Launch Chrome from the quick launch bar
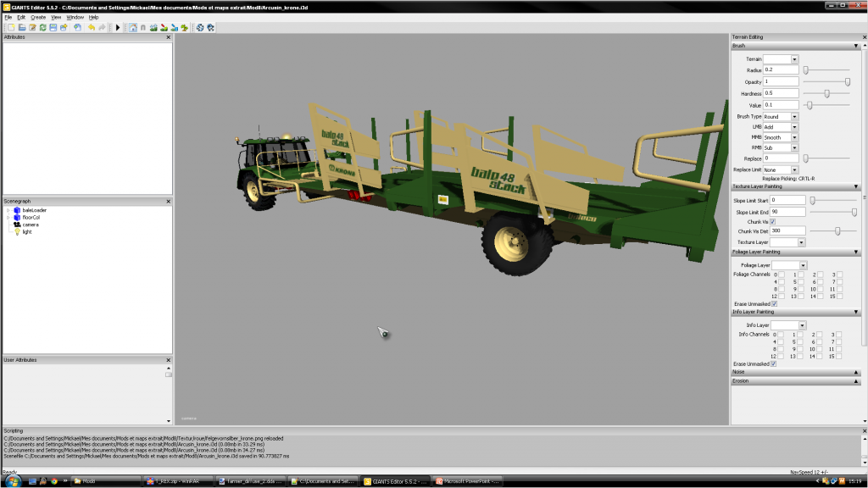This screenshot has width=868, height=488. tap(53, 481)
